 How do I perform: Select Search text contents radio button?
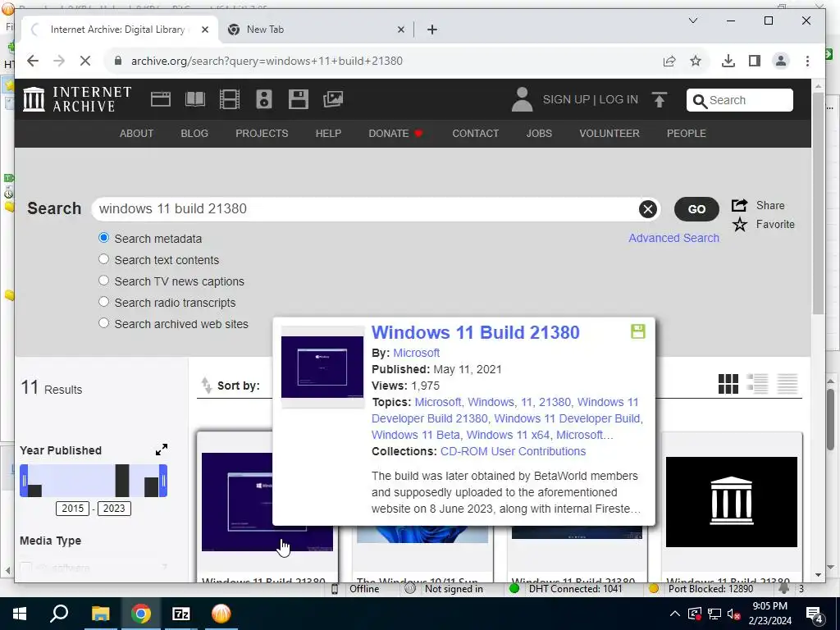[104, 258]
